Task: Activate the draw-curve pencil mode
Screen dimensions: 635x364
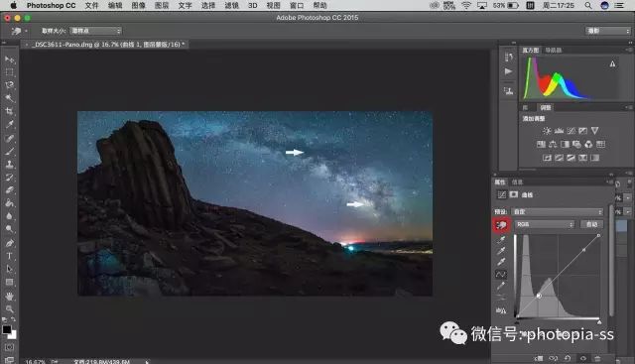Action: (x=501, y=286)
